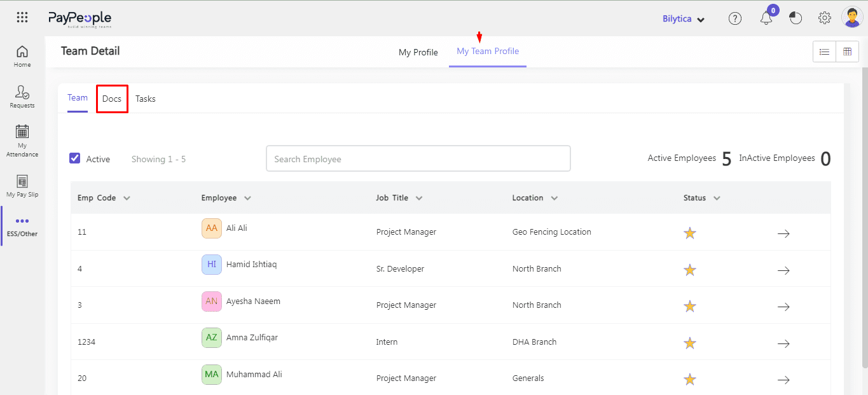Screen dimensions: 868x395
Task: Switch to grid view using the table icon
Action: [x=847, y=52]
